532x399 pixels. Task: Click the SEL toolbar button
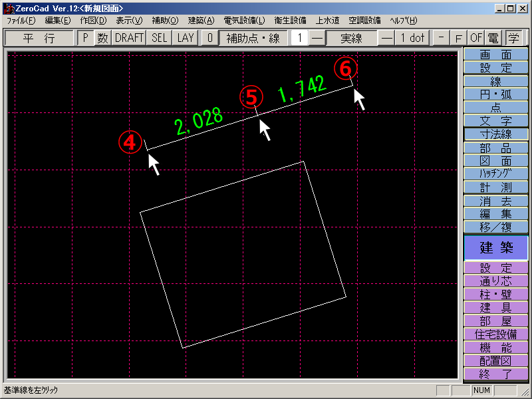click(159, 38)
